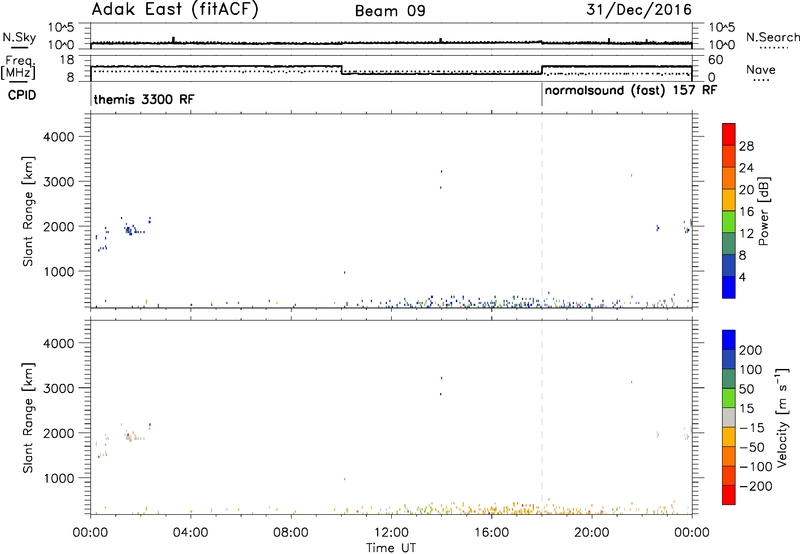800x554 pixels.
Task: Click the "Nave" legend label
Action: click(x=761, y=69)
